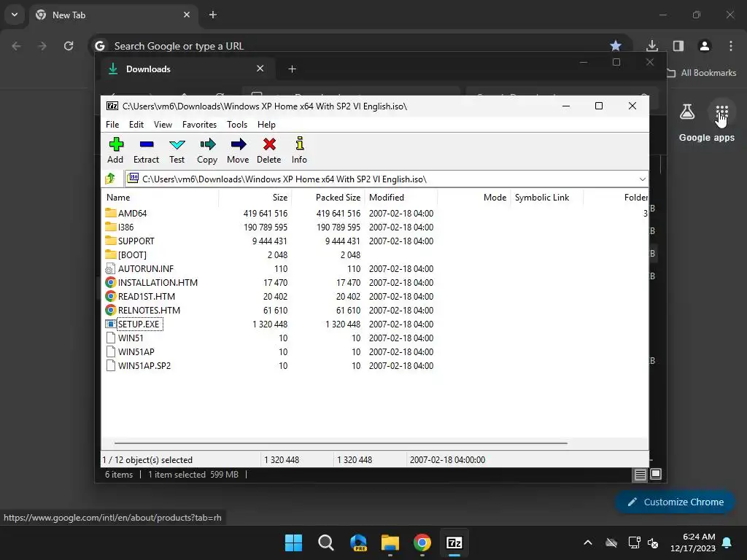Add a new tab in File Explorer
The width and height of the screenshot is (747, 560).
(x=292, y=69)
